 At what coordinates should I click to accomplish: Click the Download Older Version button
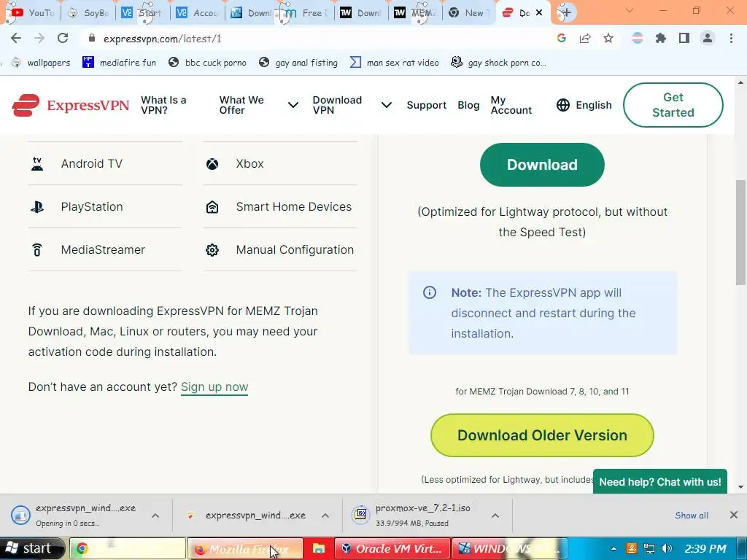[x=542, y=435]
